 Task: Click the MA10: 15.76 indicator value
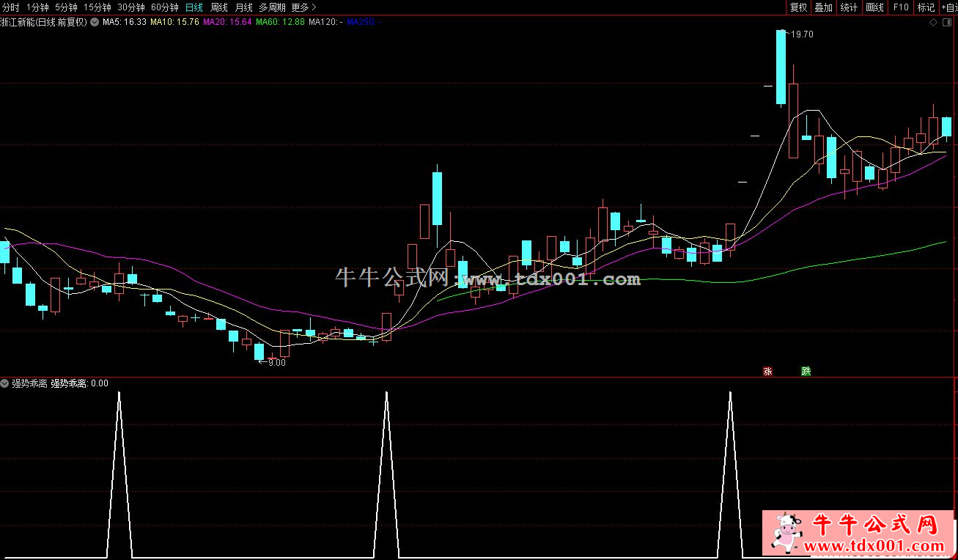coord(174,22)
